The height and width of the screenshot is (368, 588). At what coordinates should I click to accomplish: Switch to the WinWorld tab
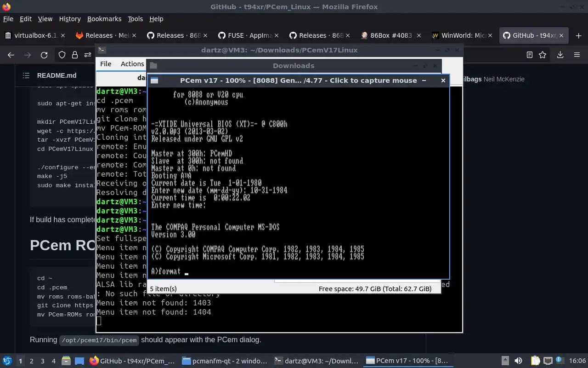(x=462, y=35)
